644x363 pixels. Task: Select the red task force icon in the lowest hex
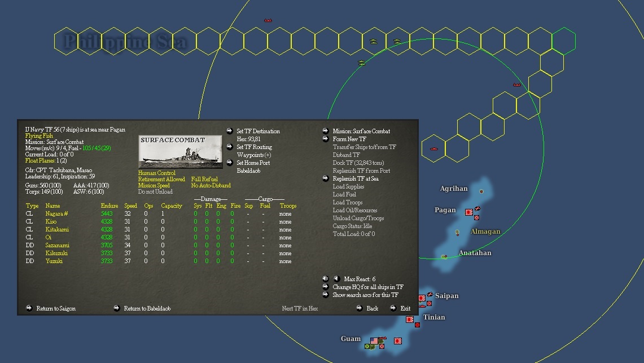(433, 149)
